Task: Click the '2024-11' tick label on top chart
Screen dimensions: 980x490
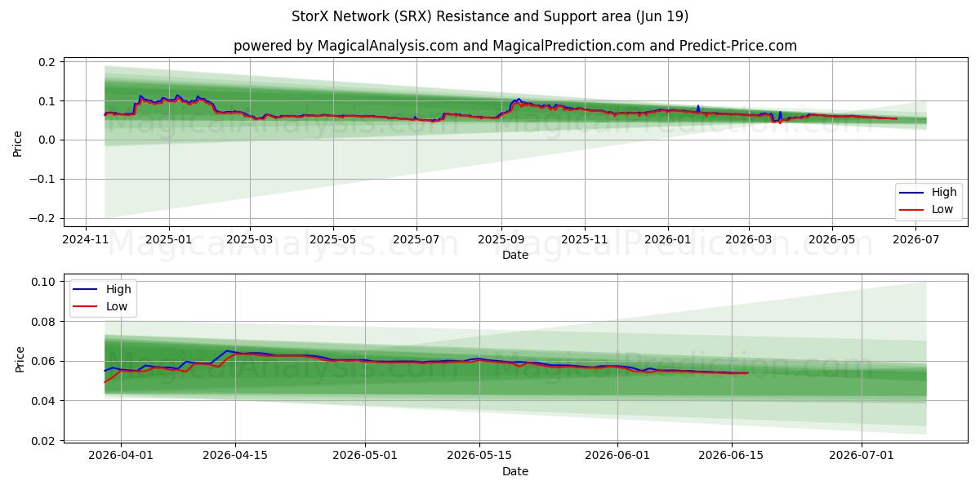Action: tap(86, 240)
